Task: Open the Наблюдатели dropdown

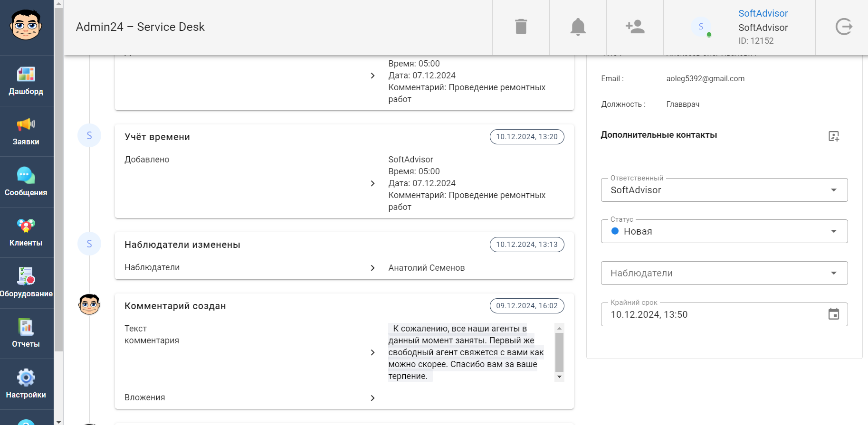Action: pos(725,273)
